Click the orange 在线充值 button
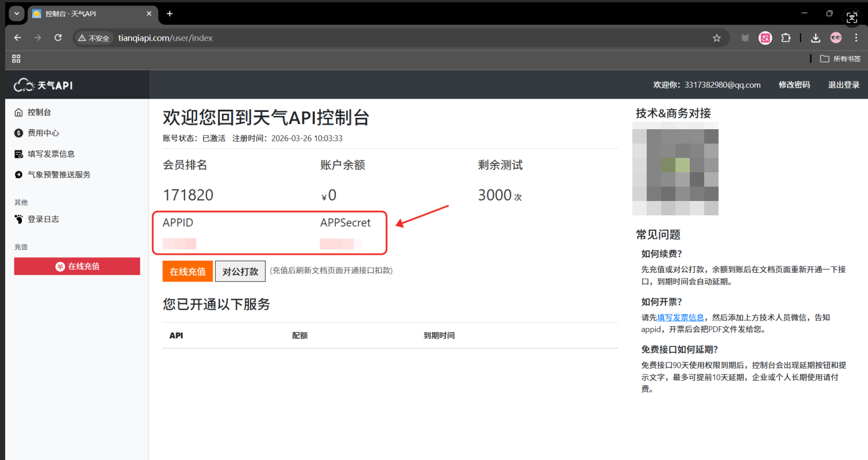This screenshot has height=460, width=868. (187, 272)
